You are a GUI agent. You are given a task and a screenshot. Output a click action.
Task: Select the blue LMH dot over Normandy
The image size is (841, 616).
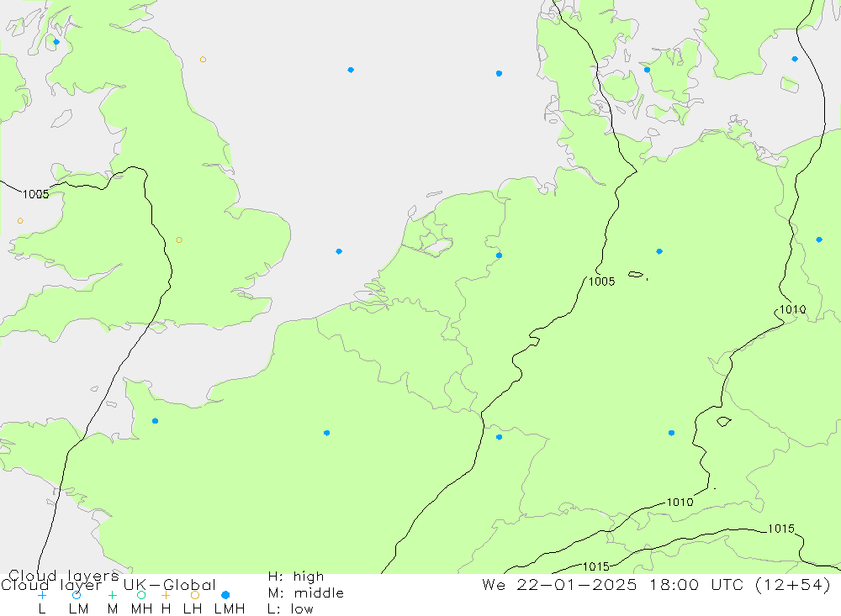(155, 421)
